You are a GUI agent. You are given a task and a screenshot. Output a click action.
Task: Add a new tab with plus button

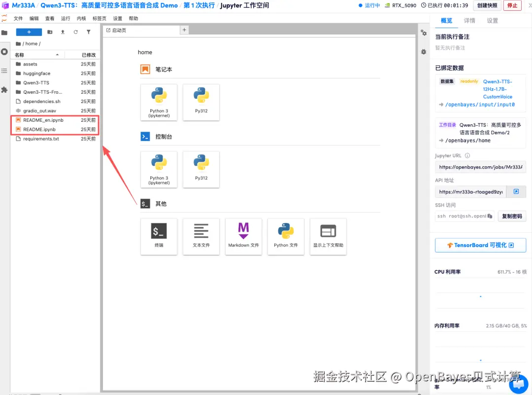point(184,30)
